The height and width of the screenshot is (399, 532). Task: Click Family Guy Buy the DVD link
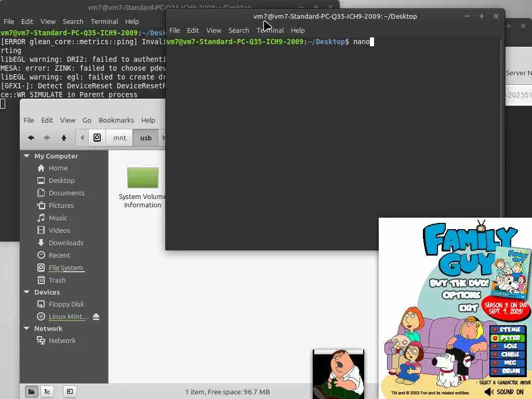coord(459,283)
